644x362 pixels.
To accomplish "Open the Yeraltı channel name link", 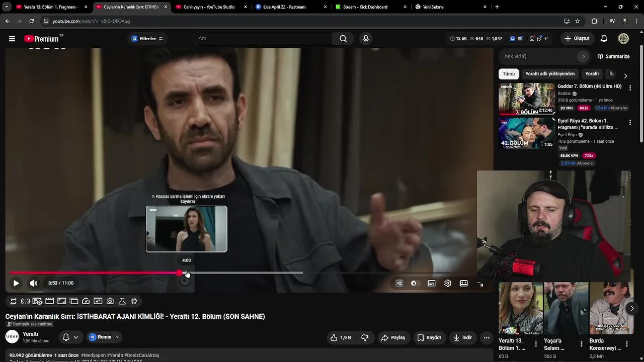I will tap(30, 334).
